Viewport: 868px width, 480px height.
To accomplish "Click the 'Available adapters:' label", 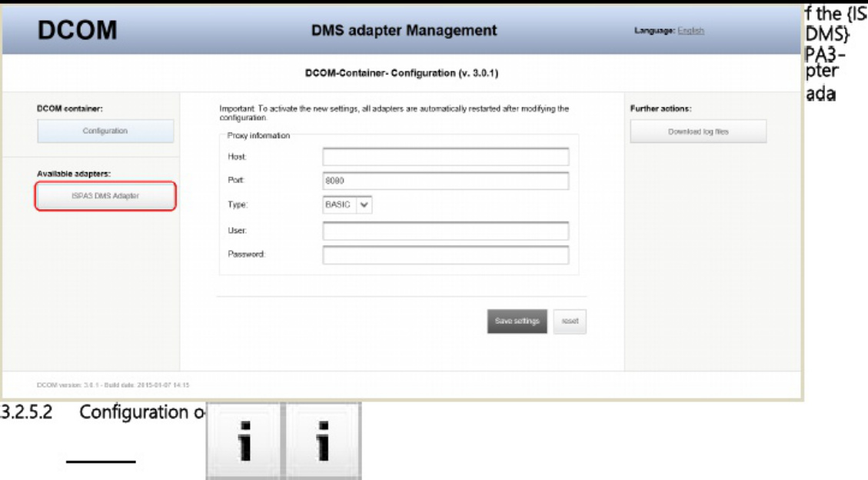I will pos(74,174).
